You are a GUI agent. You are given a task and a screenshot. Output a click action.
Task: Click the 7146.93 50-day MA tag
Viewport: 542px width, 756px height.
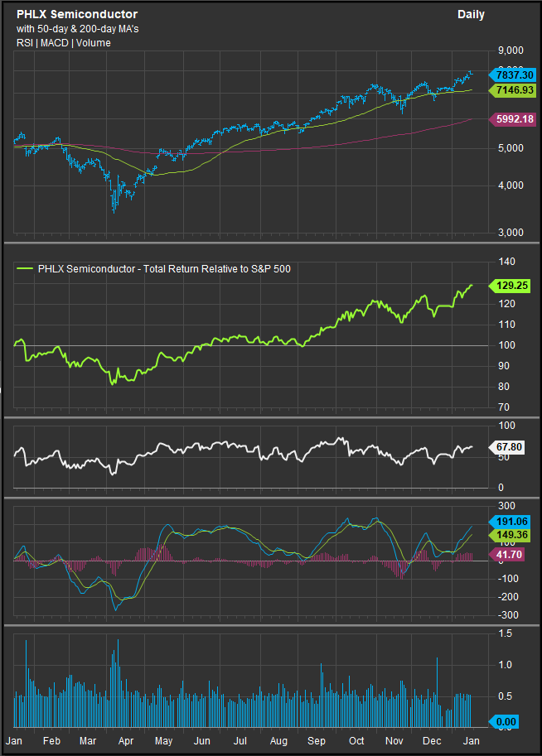pyautogui.click(x=514, y=89)
